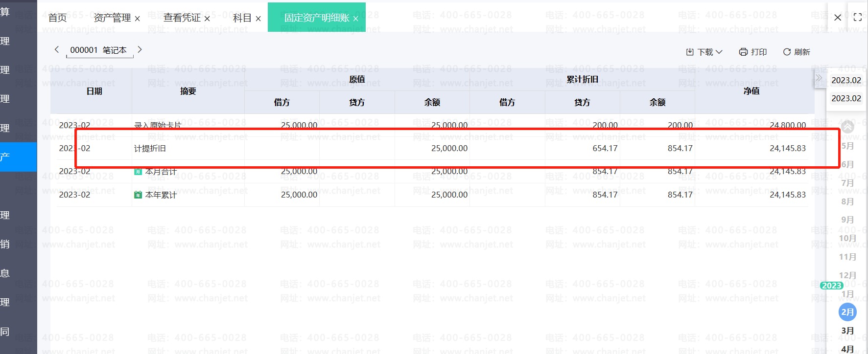The height and width of the screenshot is (354, 868).
Task: Click the 计提折旧 row summary
Action: pyautogui.click(x=150, y=148)
